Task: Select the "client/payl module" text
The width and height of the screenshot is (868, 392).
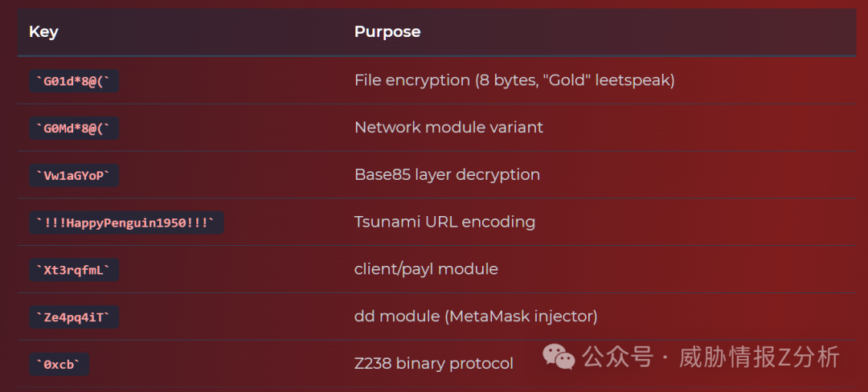Action: pyautogui.click(x=426, y=269)
